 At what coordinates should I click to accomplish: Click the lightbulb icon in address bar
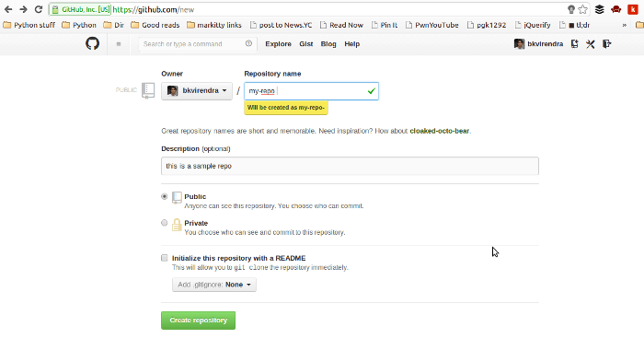[571, 9]
